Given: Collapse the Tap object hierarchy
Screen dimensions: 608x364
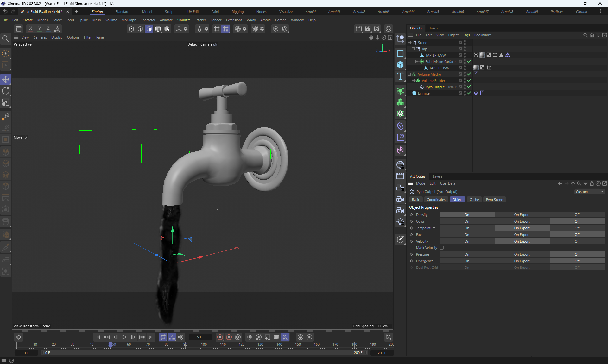Looking at the screenshot, I should pyautogui.click(x=413, y=49).
